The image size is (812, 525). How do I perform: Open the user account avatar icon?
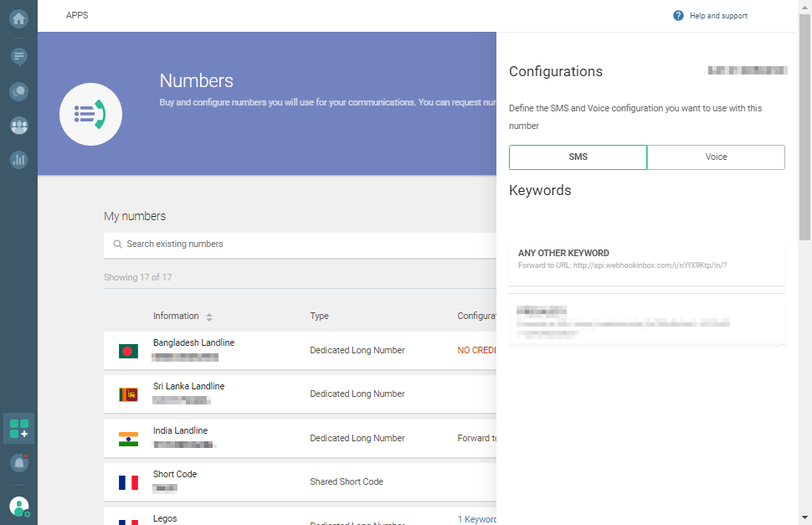tap(18, 506)
